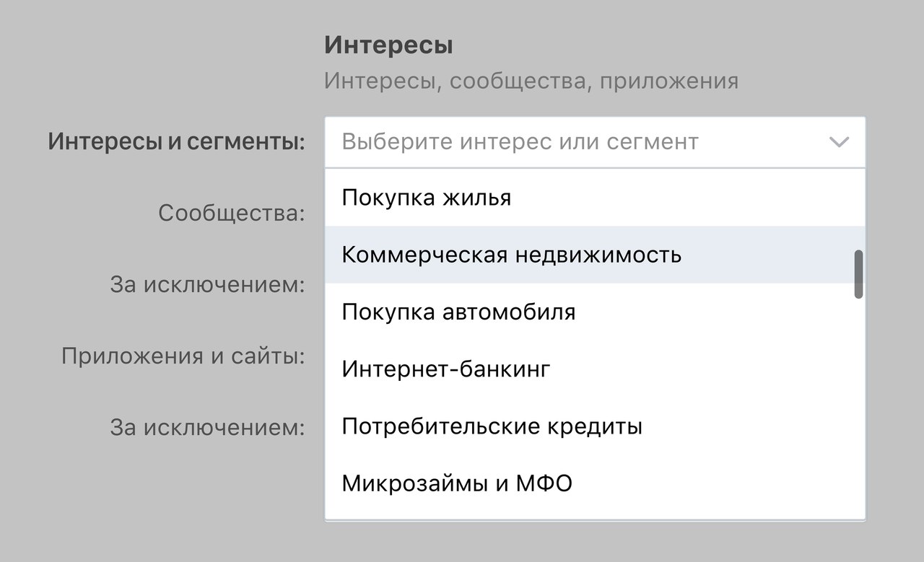Click the dropdown list scrollbar thumb
The height and width of the screenshot is (562, 924).
point(858,274)
